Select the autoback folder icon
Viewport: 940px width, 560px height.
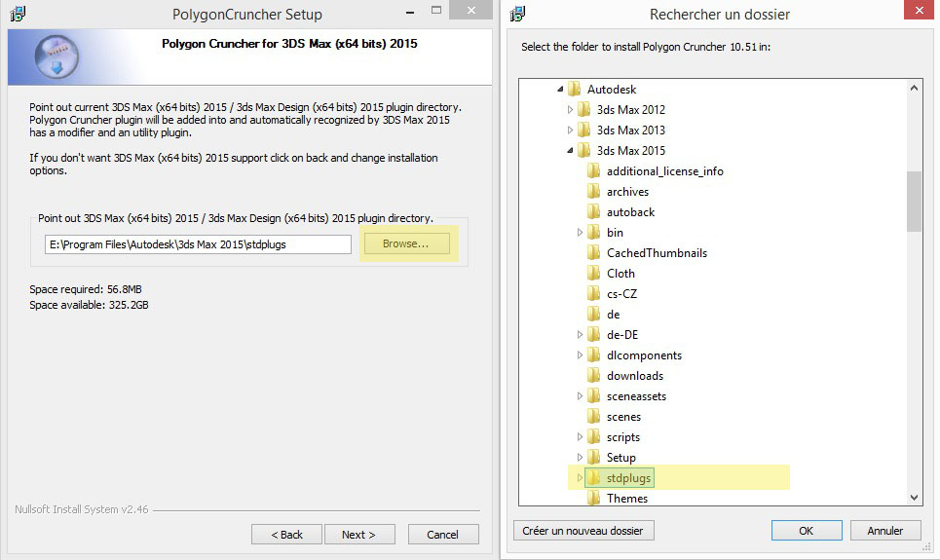point(593,211)
